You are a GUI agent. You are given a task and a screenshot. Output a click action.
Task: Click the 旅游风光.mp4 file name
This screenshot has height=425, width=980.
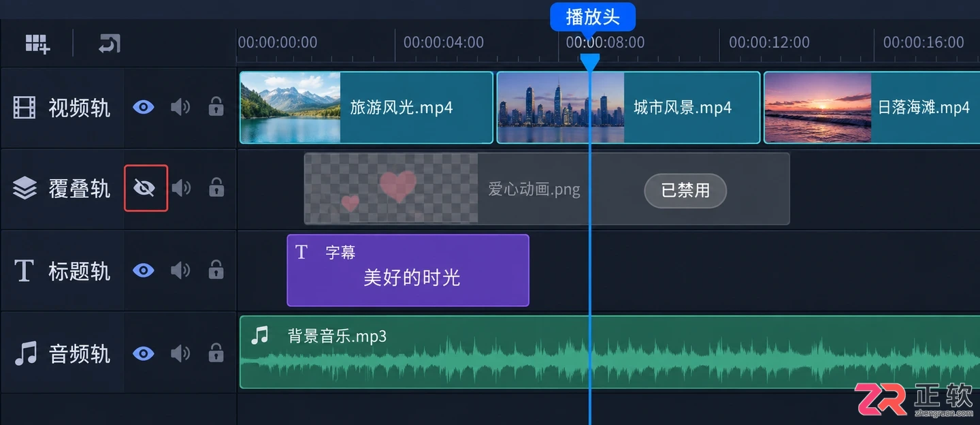[x=402, y=108]
